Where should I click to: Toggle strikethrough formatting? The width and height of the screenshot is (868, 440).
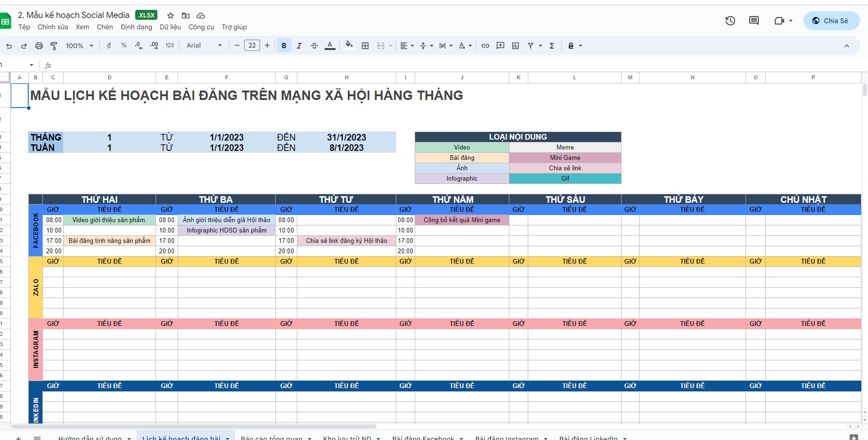[314, 45]
